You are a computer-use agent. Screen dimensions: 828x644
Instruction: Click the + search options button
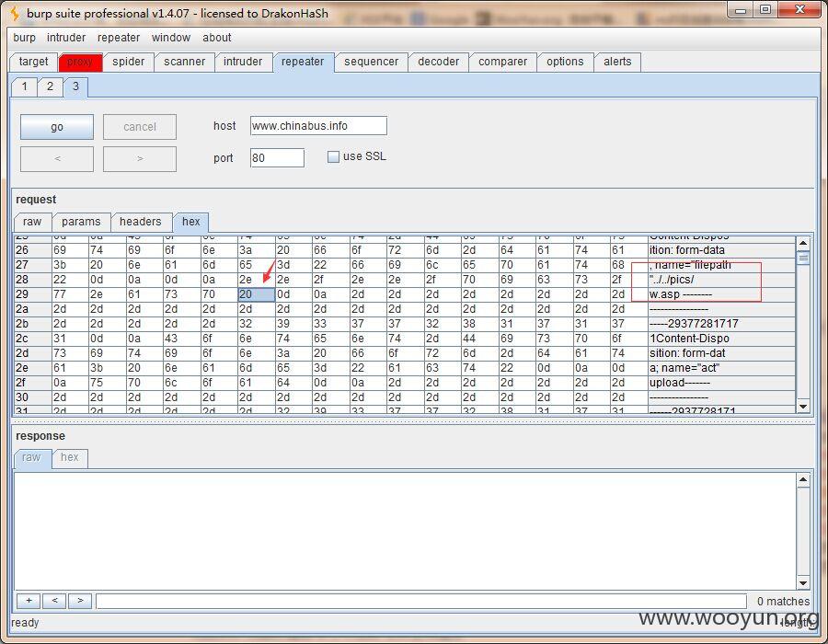[x=29, y=601]
